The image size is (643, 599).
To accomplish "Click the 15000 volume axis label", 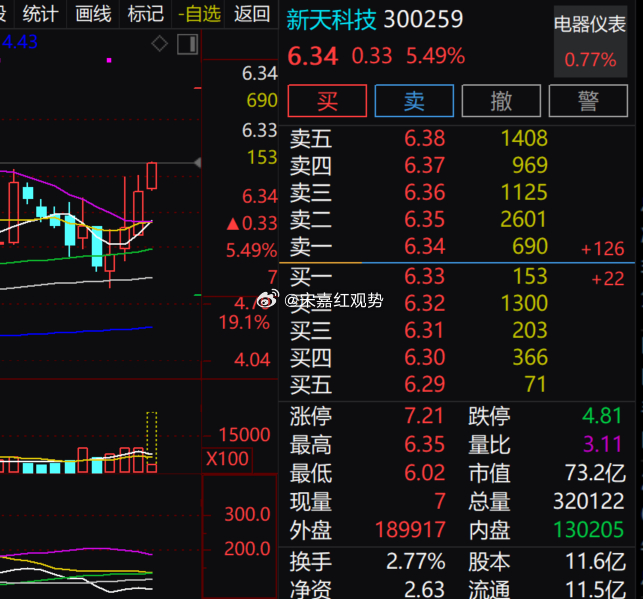I will tap(244, 435).
